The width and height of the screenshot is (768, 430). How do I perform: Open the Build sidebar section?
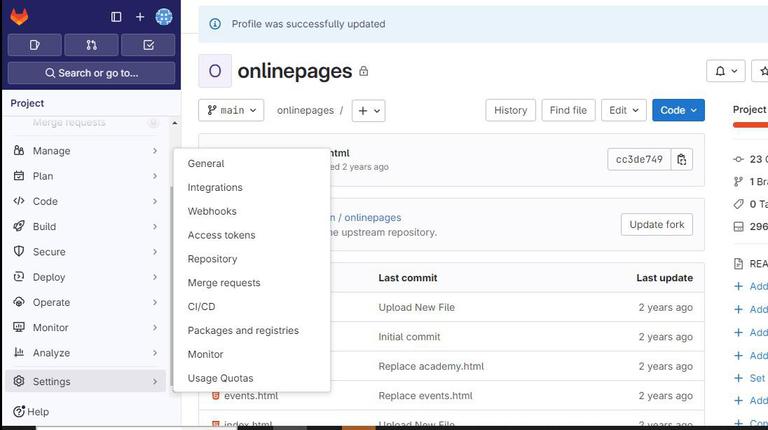click(x=86, y=226)
